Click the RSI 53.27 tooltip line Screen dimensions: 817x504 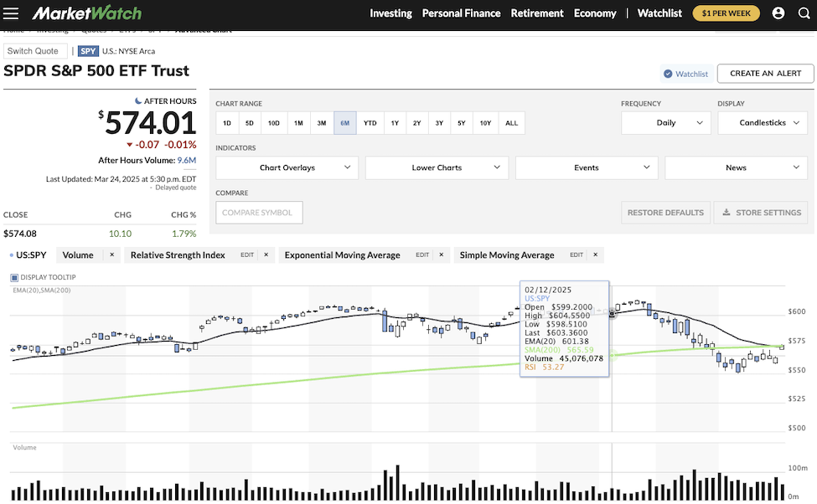544,367
